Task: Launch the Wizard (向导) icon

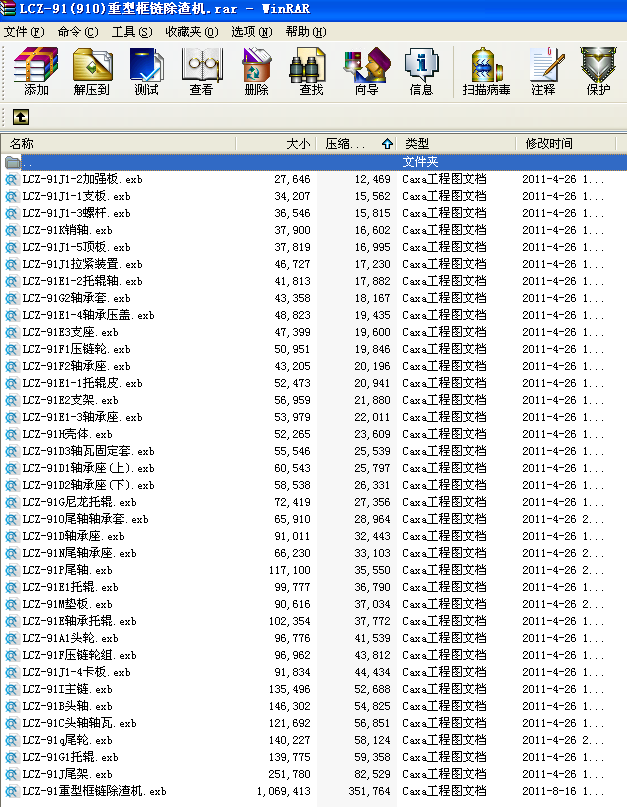Action: pos(367,71)
